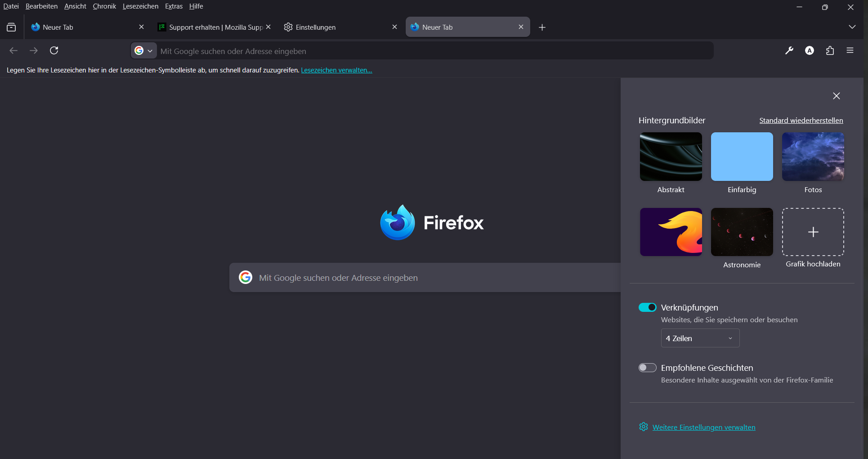This screenshot has width=868, height=459.
Task: Click the gear icon beside Weitere Einstellungen
Action: (x=644, y=427)
